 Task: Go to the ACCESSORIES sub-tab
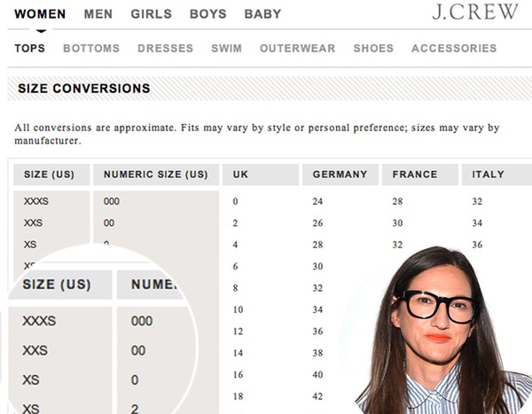tap(454, 48)
